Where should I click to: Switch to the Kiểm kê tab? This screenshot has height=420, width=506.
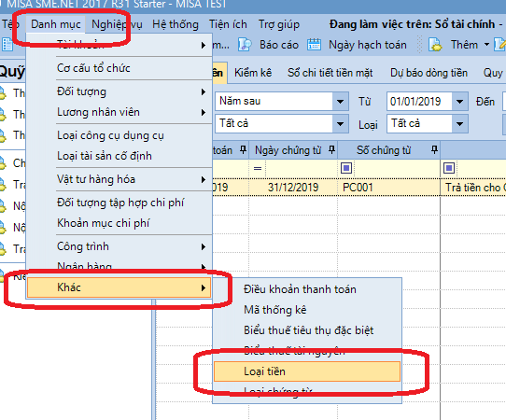[x=253, y=73]
